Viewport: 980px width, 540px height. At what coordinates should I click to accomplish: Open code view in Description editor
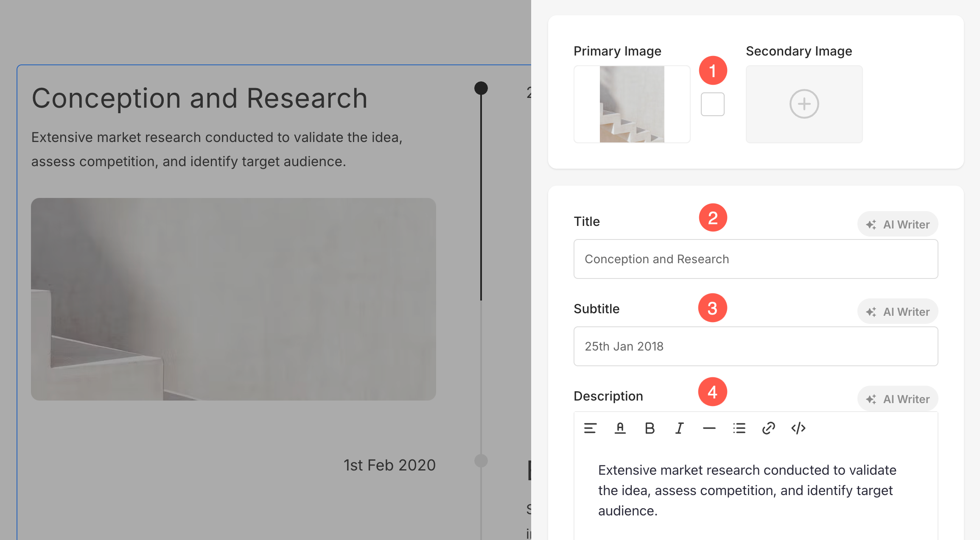click(x=798, y=428)
